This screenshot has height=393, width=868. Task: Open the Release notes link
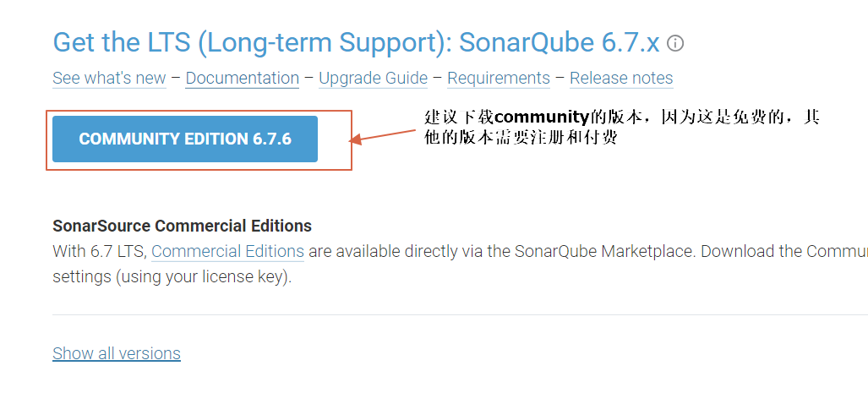click(621, 78)
